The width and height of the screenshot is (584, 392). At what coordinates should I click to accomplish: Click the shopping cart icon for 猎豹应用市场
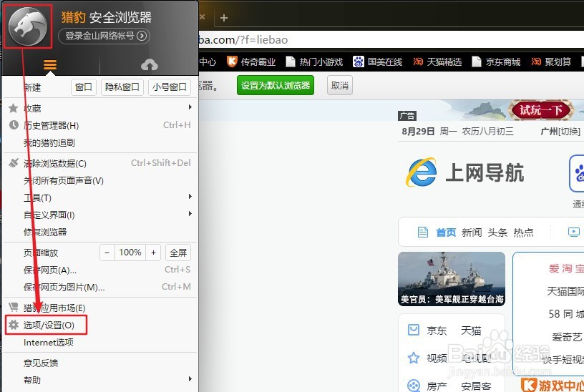[x=14, y=307]
